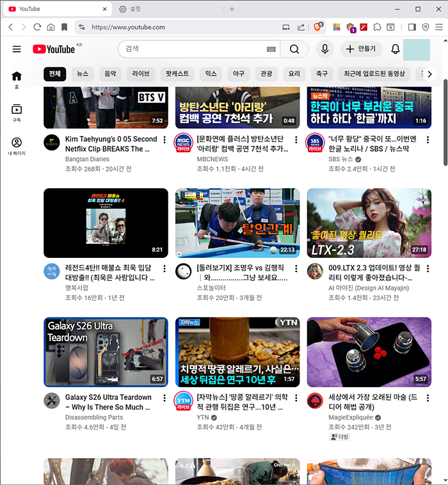The image size is (448, 485).
Task: Open the notifications bell
Action: pos(395,49)
